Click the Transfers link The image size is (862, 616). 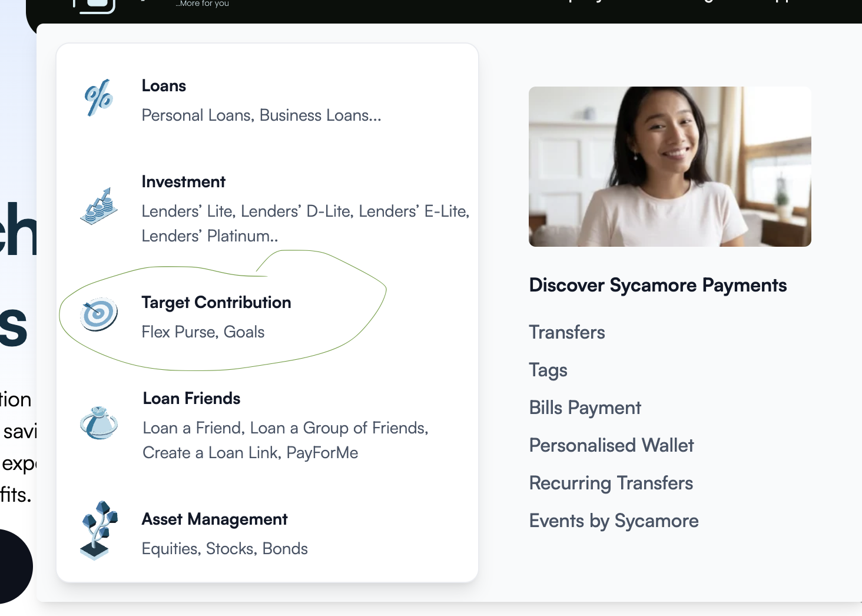[566, 332]
